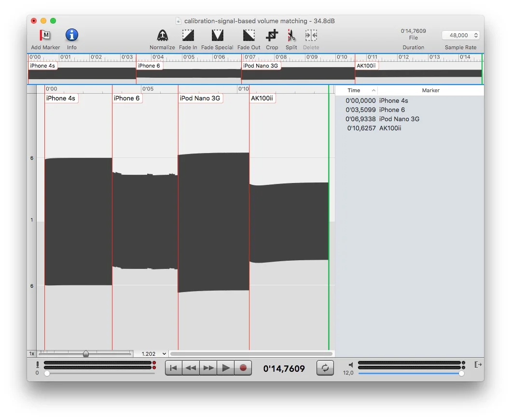Viewport: 511px width, 420px height.
Task: Adjust the horizontal zoom slider knob
Action: (x=86, y=354)
